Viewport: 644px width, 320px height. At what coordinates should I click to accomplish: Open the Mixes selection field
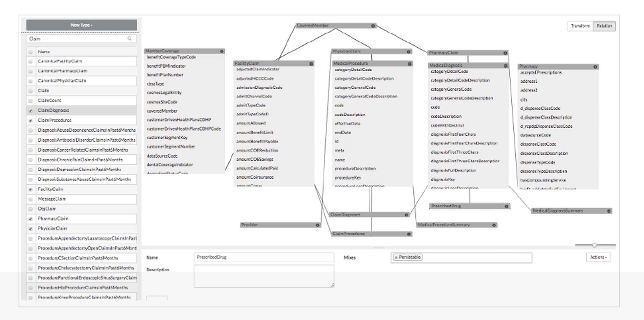coord(477,258)
